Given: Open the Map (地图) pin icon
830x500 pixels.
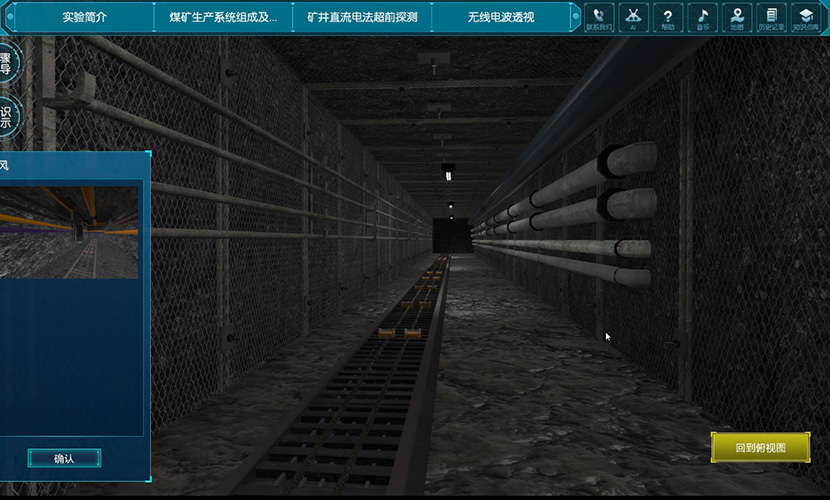Looking at the screenshot, I should click(x=736, y=17).
